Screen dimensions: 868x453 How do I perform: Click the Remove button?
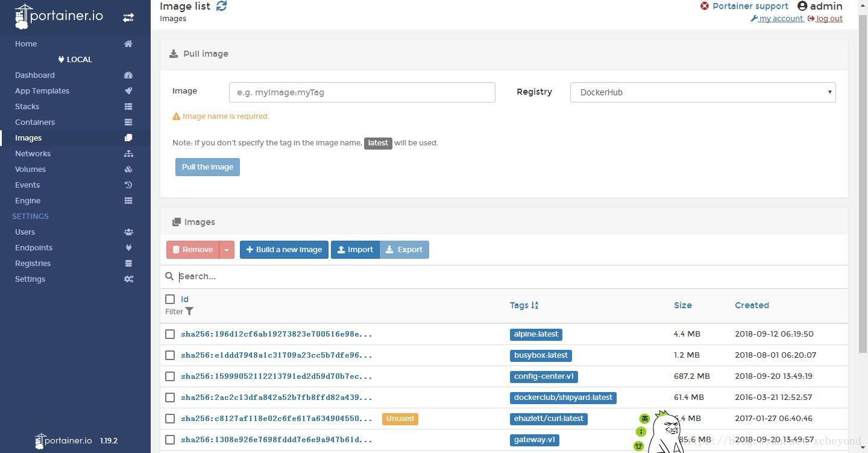[x=193, y=250]
